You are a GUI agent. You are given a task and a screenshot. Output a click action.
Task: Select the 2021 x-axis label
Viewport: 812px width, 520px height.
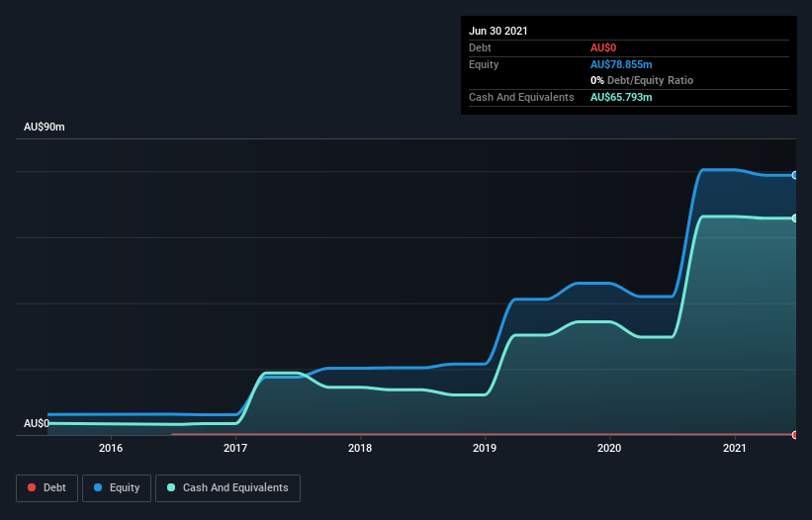point(734,448)
